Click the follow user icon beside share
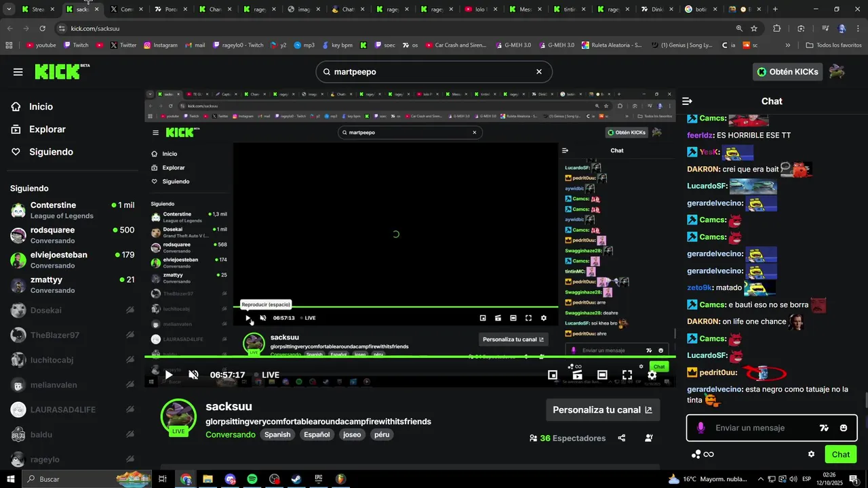This screenshot has width=868, height=488. pyautogui.click(x=649, y=438)
